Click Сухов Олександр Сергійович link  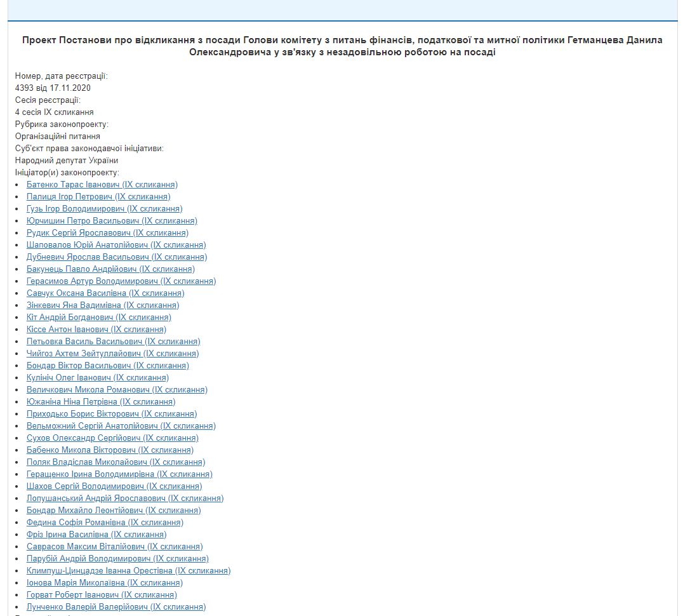[112, 438]
